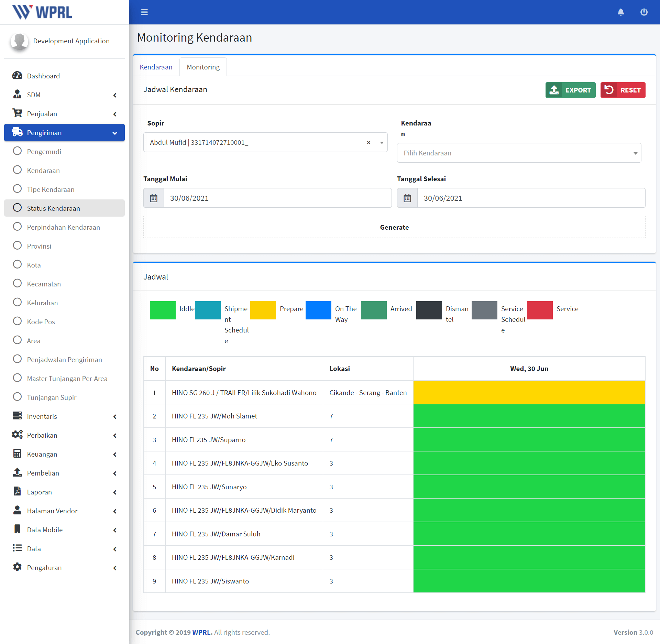Expand the Penjualan menu chevron

115,114
